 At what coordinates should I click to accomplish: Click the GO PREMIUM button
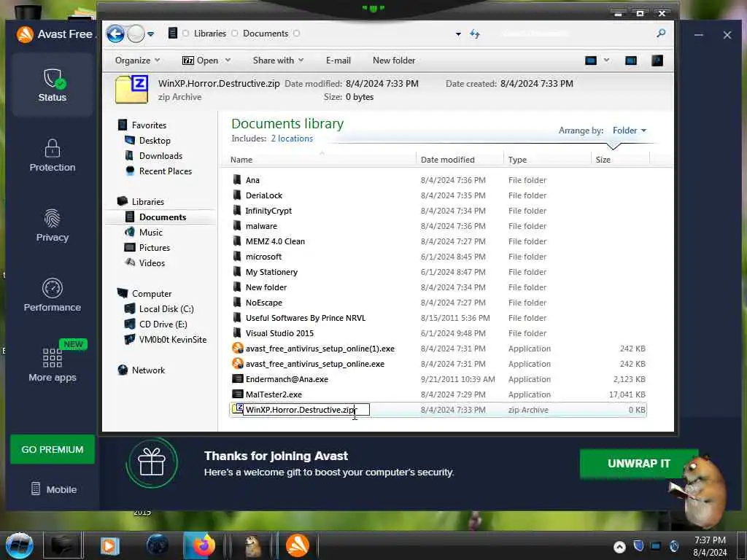(x=53, y=449)
